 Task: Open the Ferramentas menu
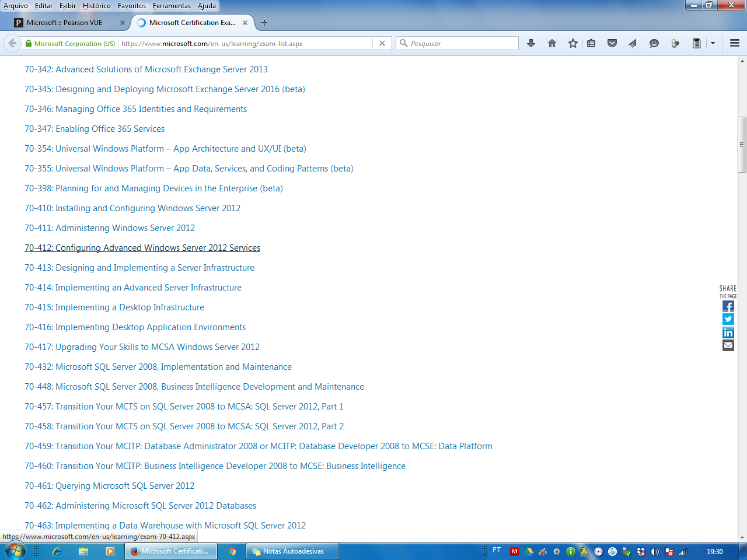(x=172, y=6)
